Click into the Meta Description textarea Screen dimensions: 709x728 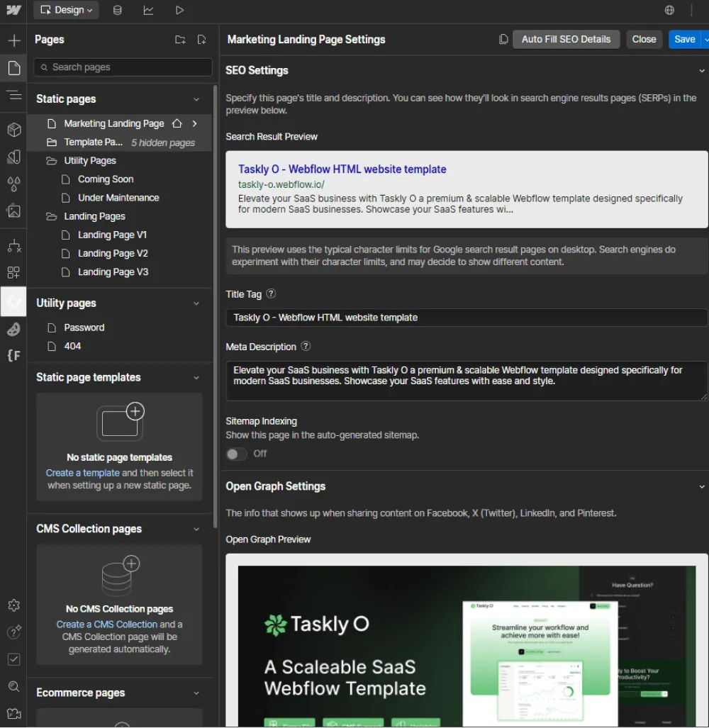[467, 381]
